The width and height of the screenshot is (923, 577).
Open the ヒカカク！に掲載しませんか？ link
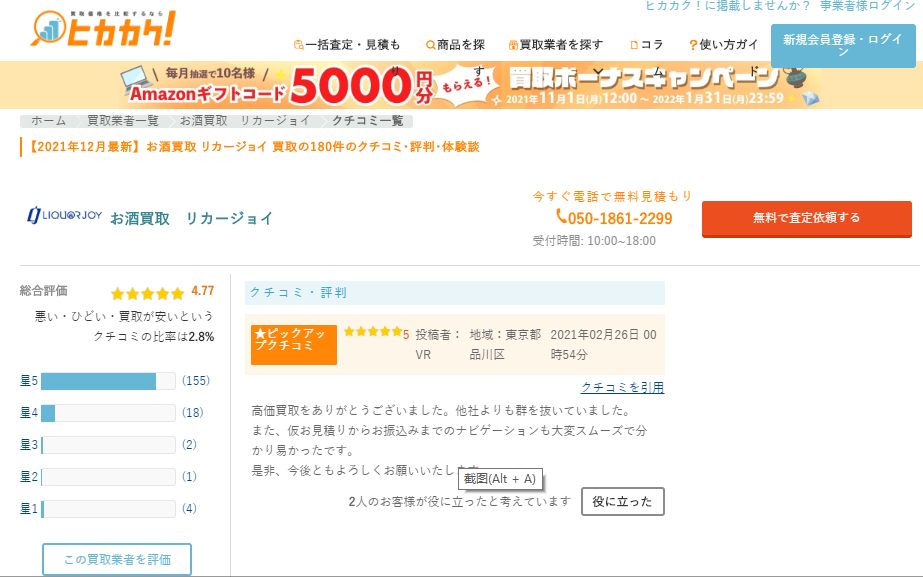pos(728,5)
